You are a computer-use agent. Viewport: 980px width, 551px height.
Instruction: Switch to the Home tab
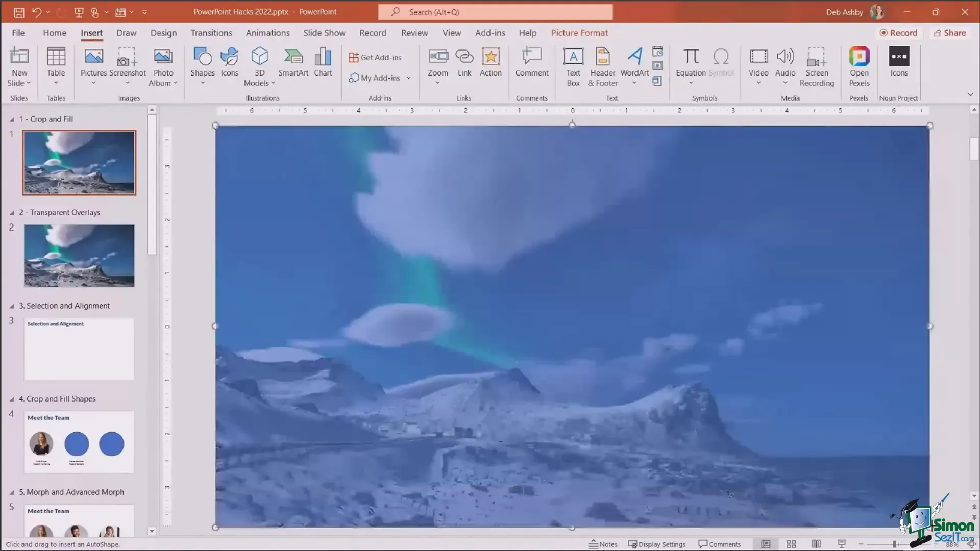(55, 33)
